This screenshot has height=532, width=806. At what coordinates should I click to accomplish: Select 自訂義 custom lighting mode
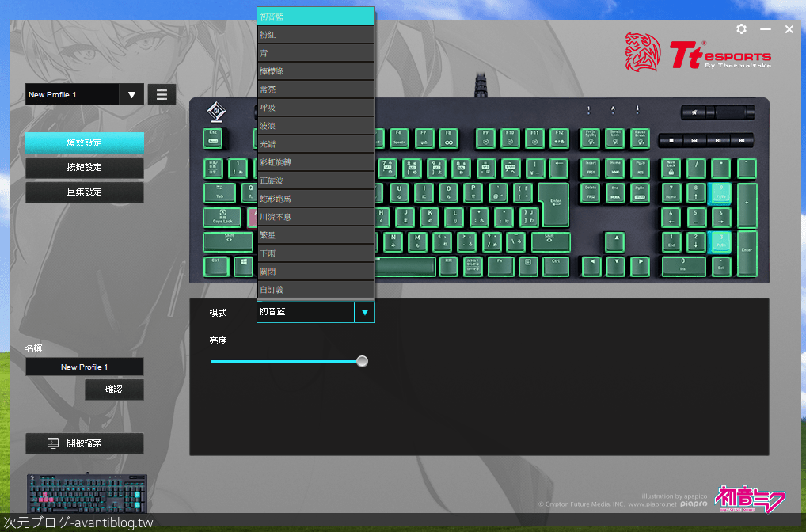click(316, 290)
